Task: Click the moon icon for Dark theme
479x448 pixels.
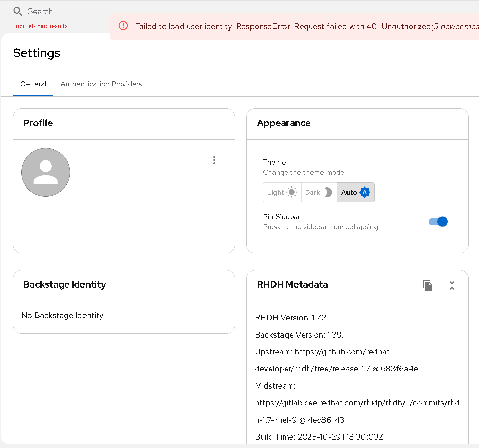Action: [x=328, y=192]
